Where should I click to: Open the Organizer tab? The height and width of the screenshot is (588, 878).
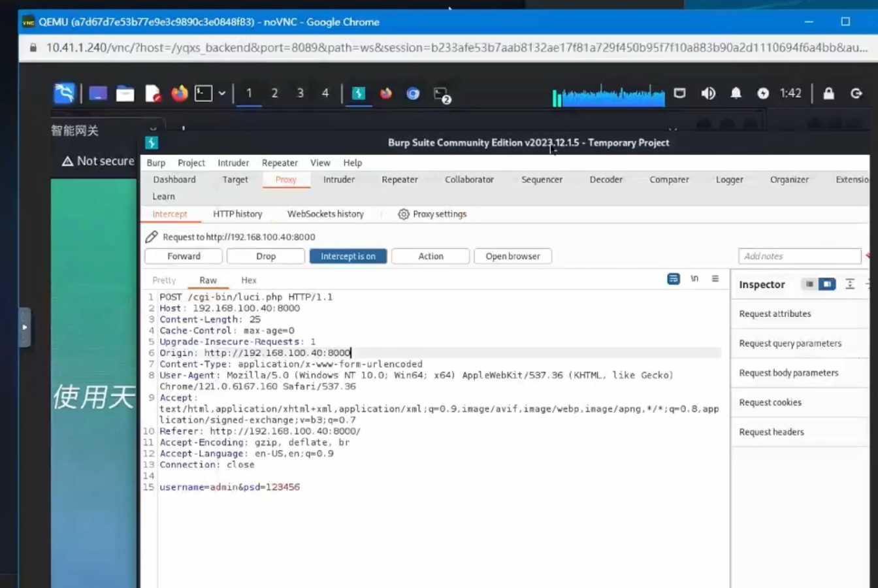pyautogui.click(x=789, y=180)
